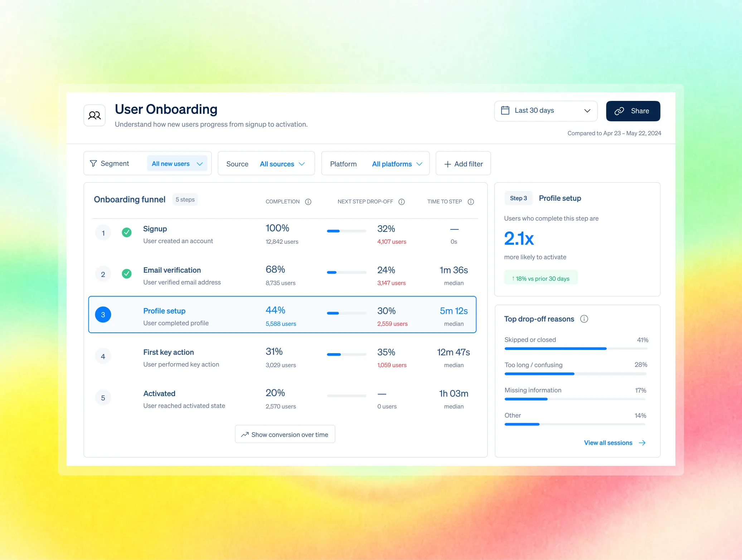Click the 12m 47s time value

[454, 352]
